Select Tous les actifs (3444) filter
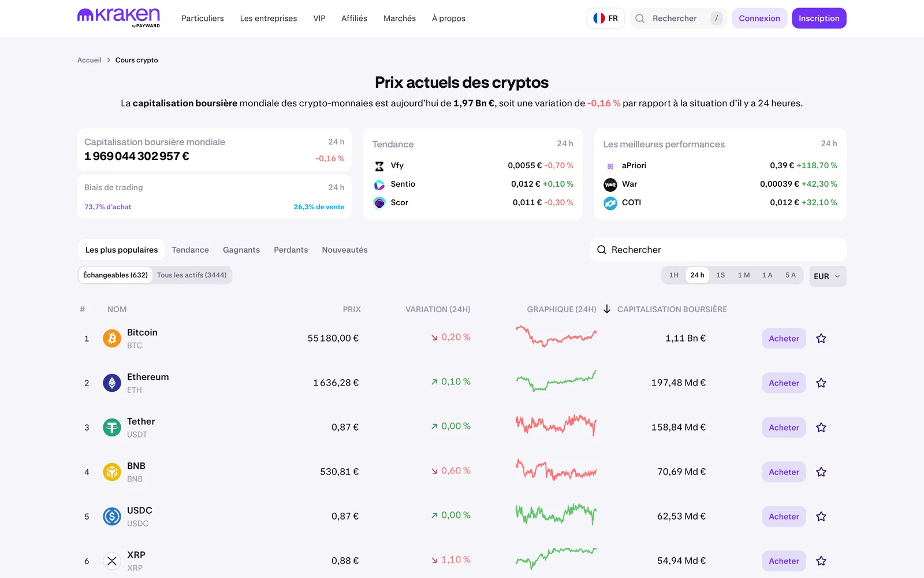This screenshot has height=578, width=924. 192,275
